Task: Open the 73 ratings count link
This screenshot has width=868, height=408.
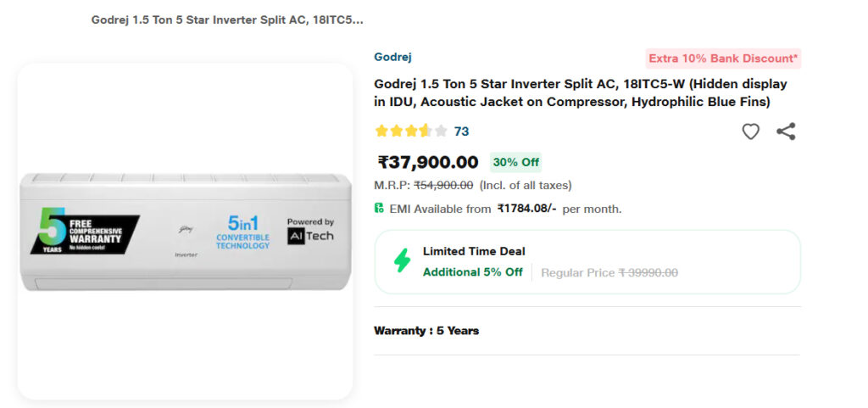Action: pos(461,131)
